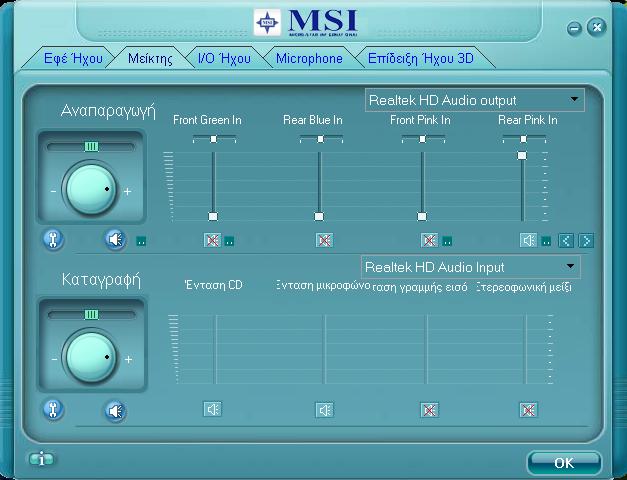
Task: Mute the recording master volume speaker
Action: point(116,411)
